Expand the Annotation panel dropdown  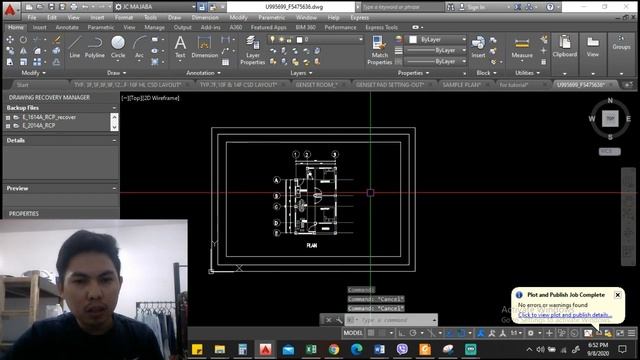click(x=203, y=73)
